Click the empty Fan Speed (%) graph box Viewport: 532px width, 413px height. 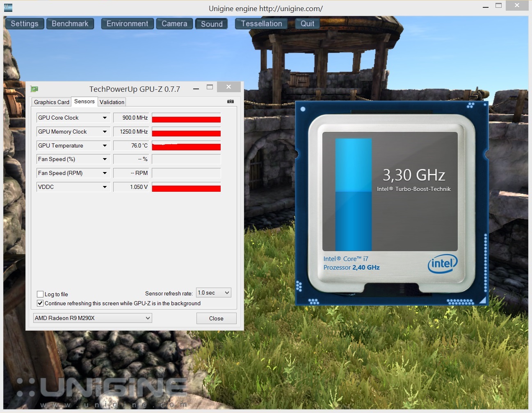[x=186, y=159]
